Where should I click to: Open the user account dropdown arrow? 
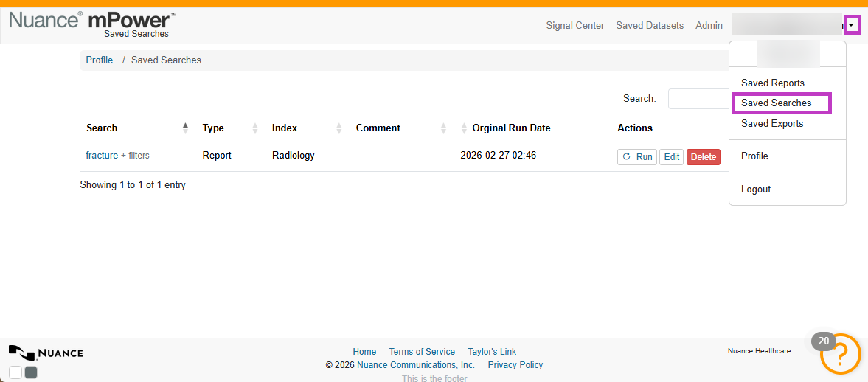point(853,25)
